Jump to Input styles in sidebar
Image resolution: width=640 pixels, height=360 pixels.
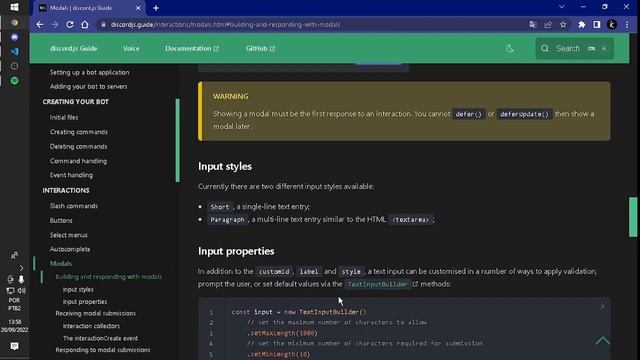point(78,289)
